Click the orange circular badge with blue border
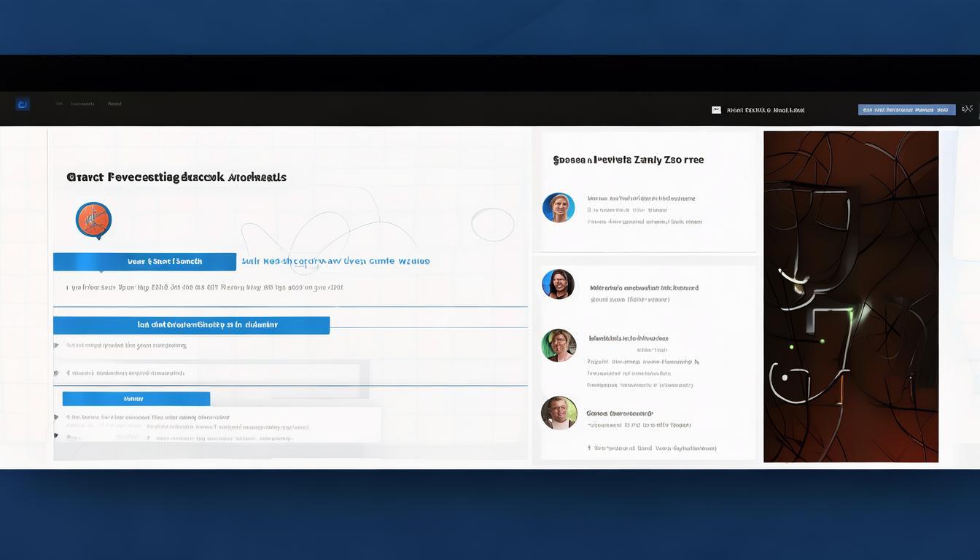 (93, 219)
